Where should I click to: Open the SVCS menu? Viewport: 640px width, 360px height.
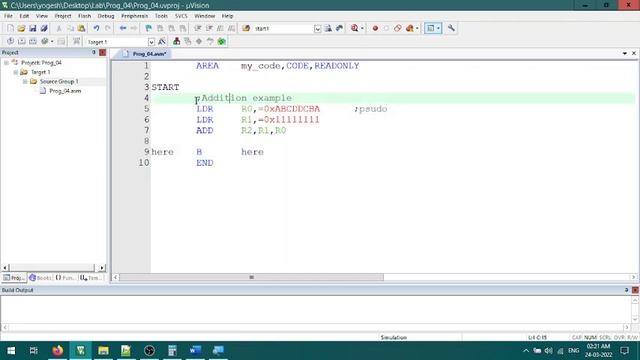coord(181,16)
